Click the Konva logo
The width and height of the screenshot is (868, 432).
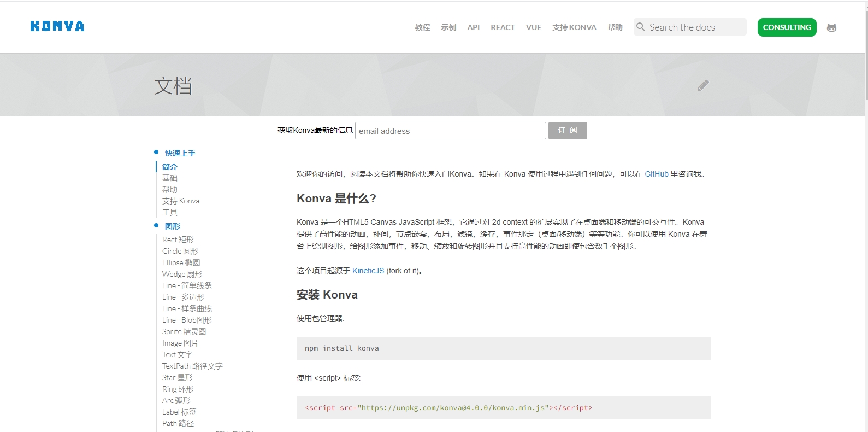[57, 26]
